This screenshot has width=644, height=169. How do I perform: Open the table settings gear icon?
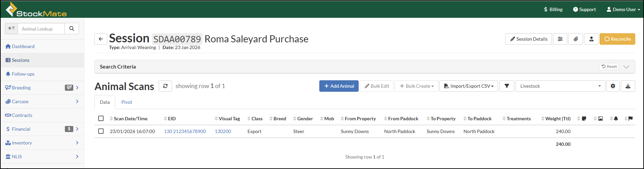coord(613,86)
